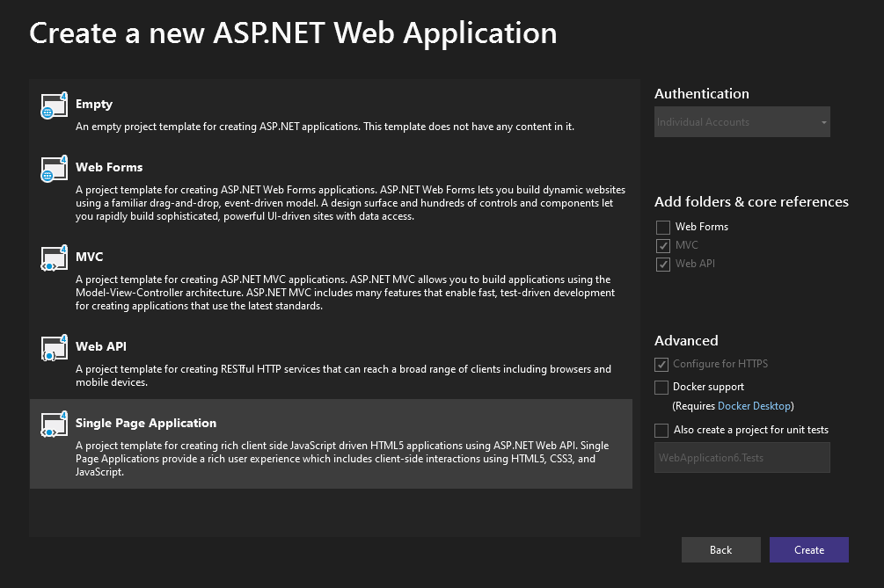Image resolution: width=884 pixels, height=588 pixels.
Task: Enable Also create a project for unit tests
Action: tap(661, 431)
